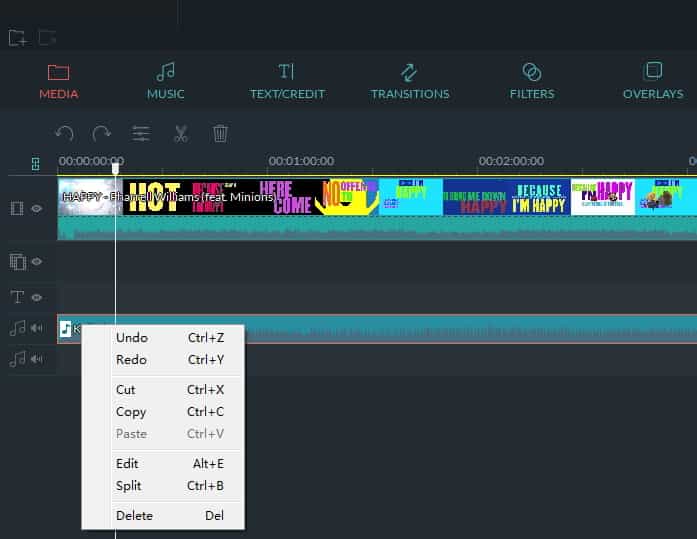Click the music note icon on audio clip
Screen dimensions: 697x539
point(65,329)
